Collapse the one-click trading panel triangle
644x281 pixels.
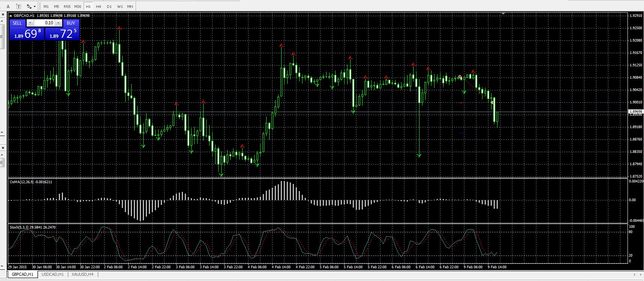(11, 16)
